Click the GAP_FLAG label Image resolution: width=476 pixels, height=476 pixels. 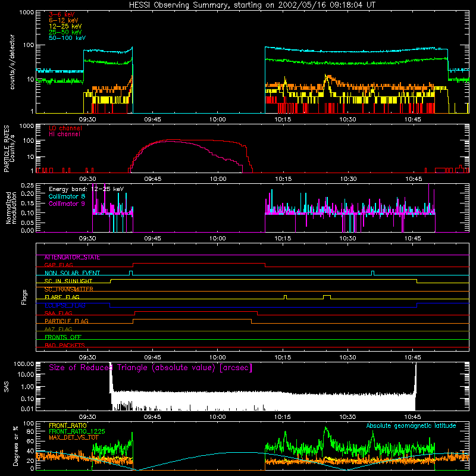(x=58, y=265)
